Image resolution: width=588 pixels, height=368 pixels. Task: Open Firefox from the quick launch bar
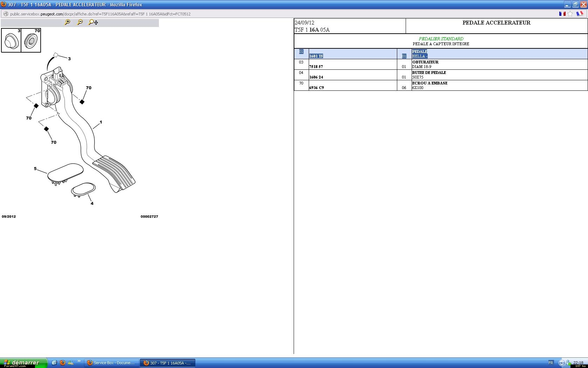(63, 363)
